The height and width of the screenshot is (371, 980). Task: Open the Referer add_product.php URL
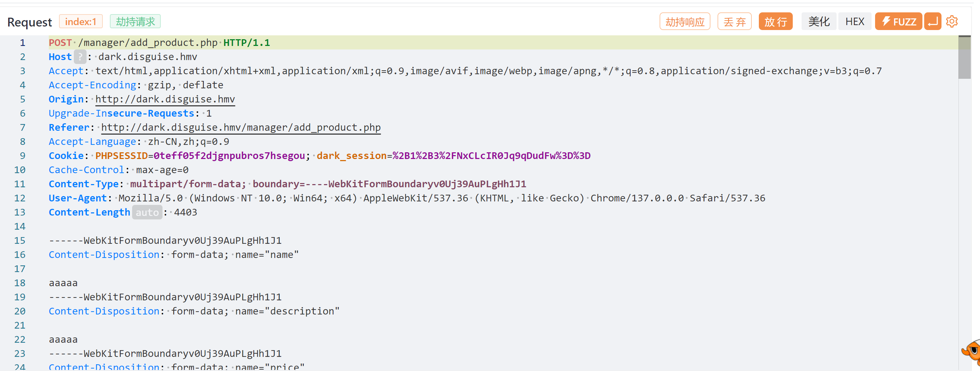pyautogui.click(x=241, y=128)
